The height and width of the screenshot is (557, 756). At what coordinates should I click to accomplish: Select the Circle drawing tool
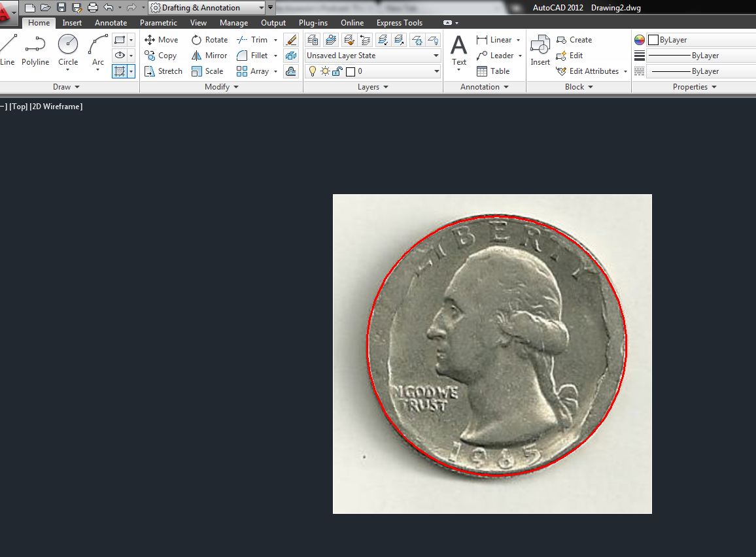click(x=68, y=46)
